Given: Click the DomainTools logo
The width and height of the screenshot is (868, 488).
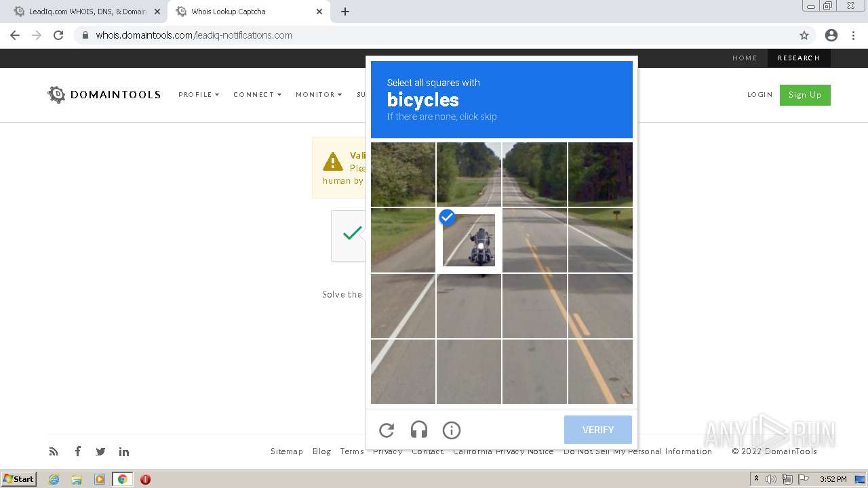Looking at the screenshot, I should point(104,95).
